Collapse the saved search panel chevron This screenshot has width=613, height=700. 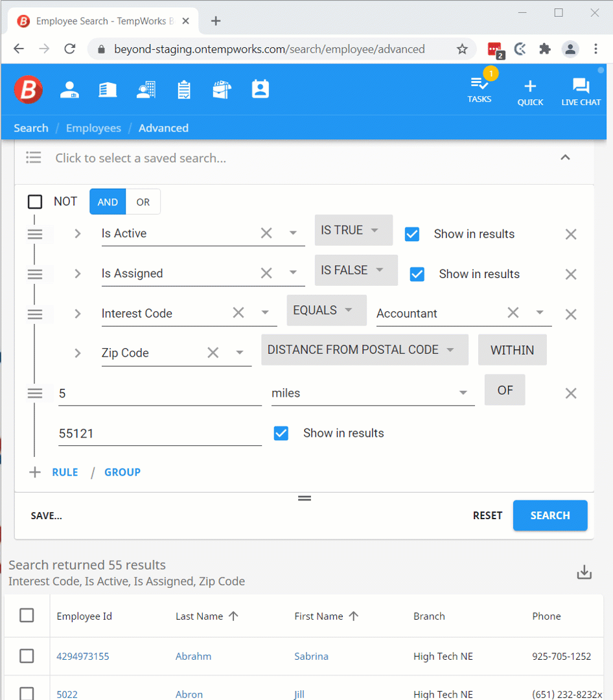point(565,157)
